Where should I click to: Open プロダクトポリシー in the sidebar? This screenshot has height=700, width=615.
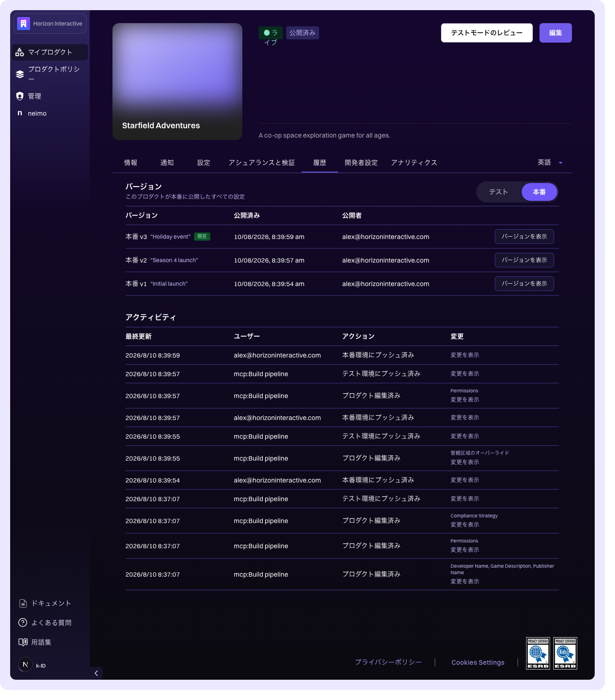(x=50, y=74)
